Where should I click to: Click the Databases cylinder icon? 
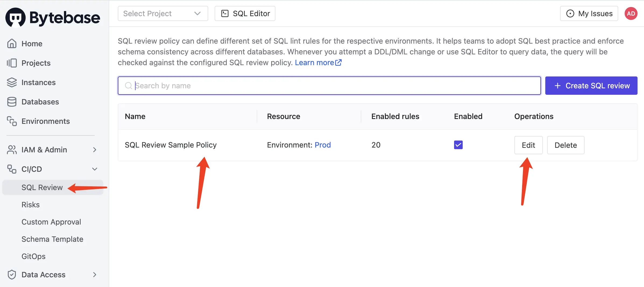12,102
